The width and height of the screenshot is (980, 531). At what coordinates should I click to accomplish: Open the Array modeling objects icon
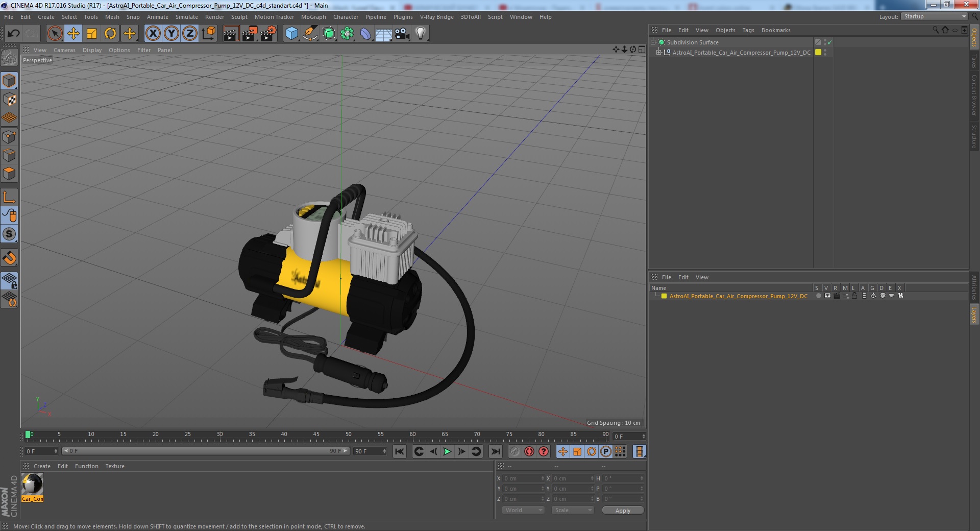point(347,34)
